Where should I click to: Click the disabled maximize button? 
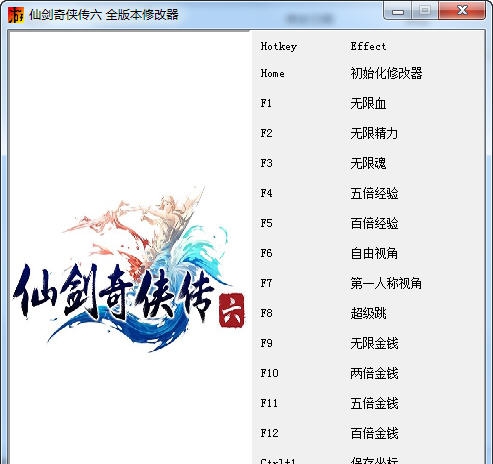coord(425,11)
